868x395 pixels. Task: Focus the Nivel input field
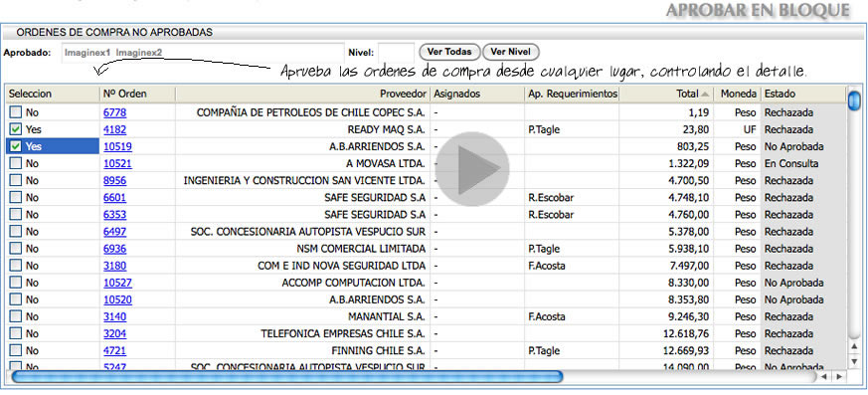[396, 53]
